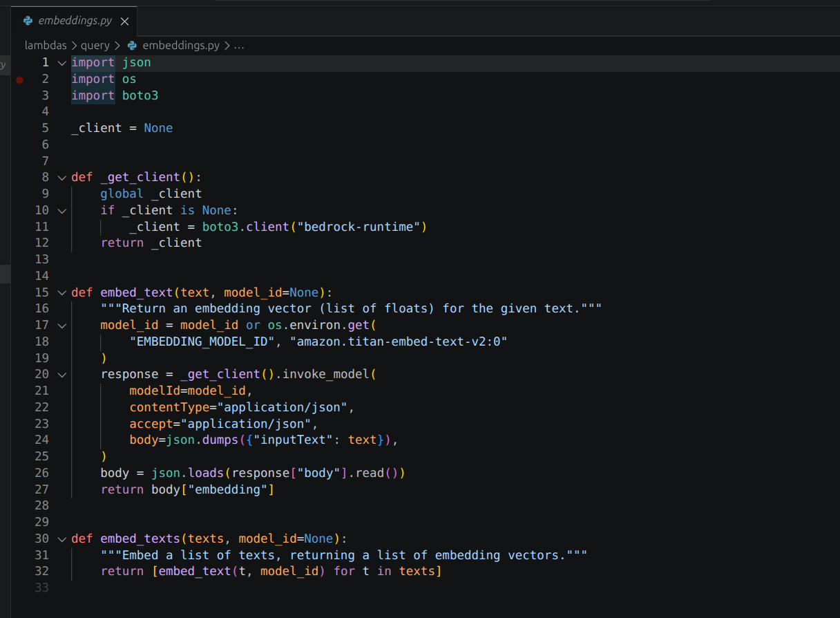The image size is (840, 618).
Task: Click the accept parameter on line 23
Action: coord(151,424)
